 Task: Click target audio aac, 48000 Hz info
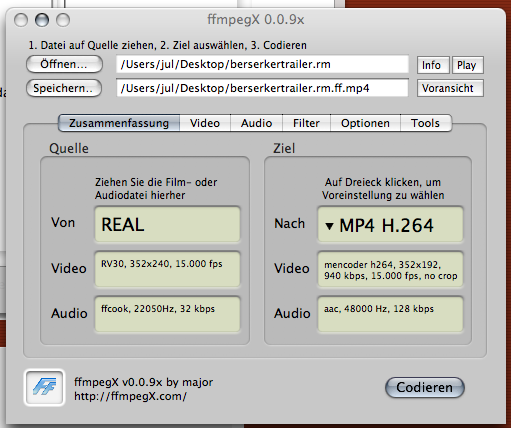click(x=390, y=314)
